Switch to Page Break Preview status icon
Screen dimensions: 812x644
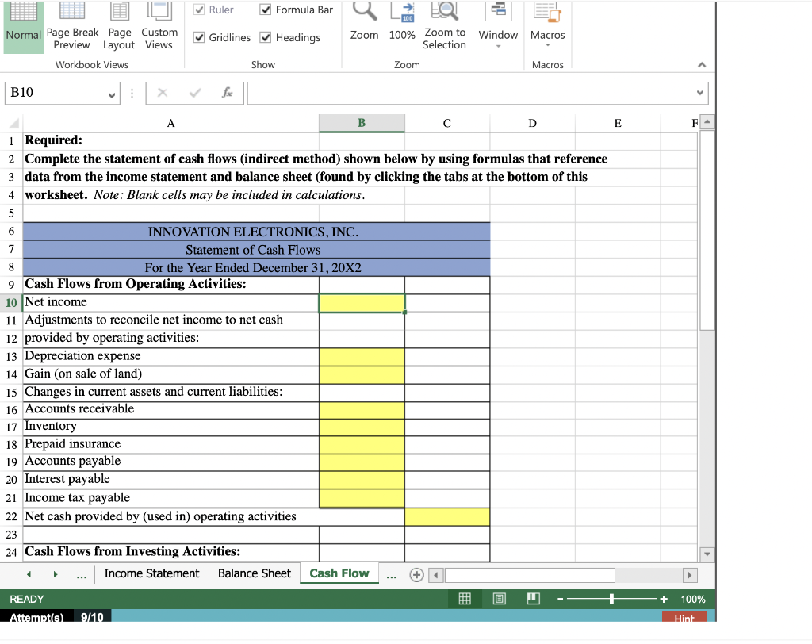tap(534, 599)
